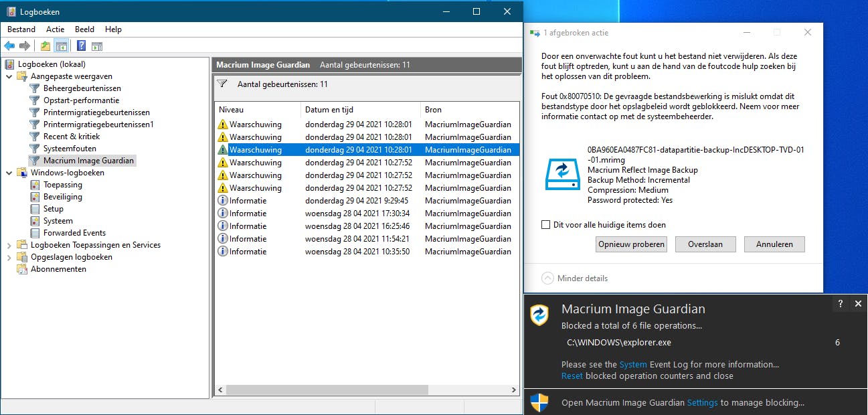Viewport: 868px width, 415px height.
Task: Click the Opstart-performantie filter icon
Action: pyautogui.click(x=35, y=100)
